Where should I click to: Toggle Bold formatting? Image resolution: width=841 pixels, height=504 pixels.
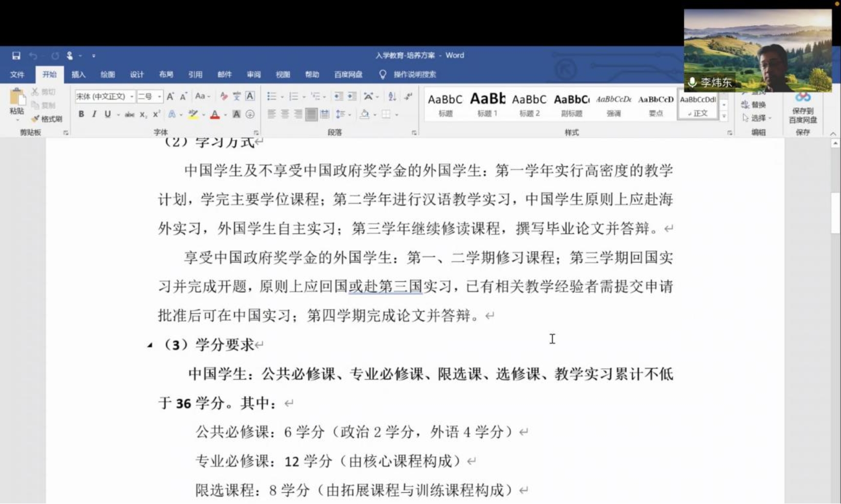point(81,114)
